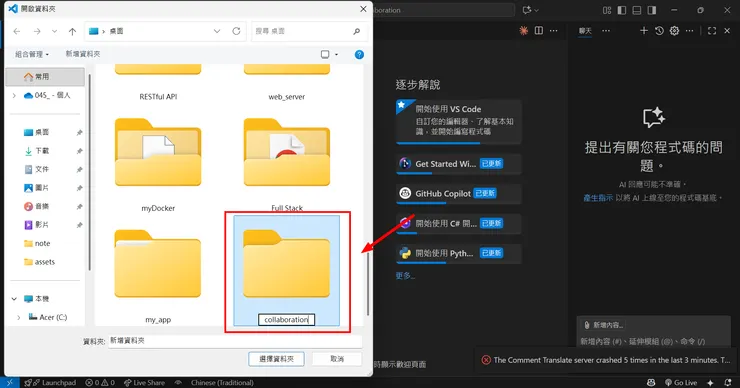Switch to the 聊天 tab
The width and height of the screenshot is (740, 388).
tap(585, 31)
